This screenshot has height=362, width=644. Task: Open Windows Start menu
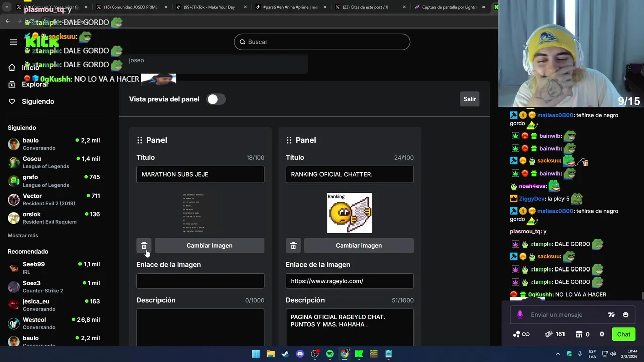click(256, 354)
